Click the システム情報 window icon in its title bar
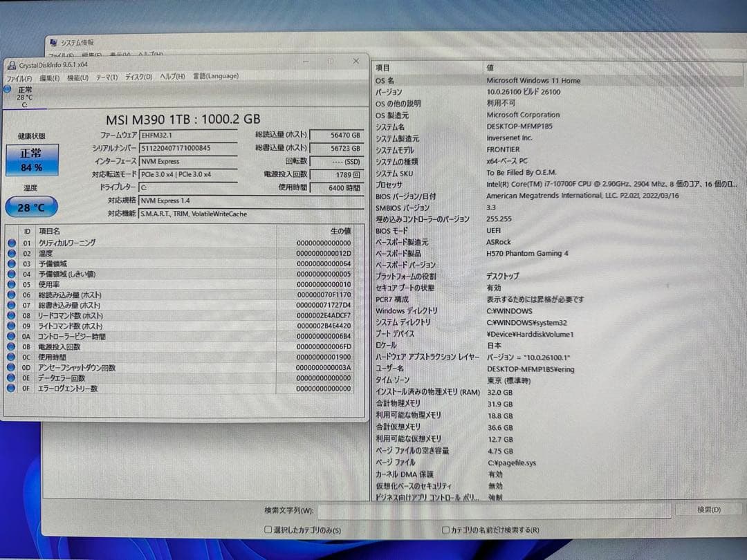Image resolution: width=747 pixels, height=560 pixels. point(53,42)
